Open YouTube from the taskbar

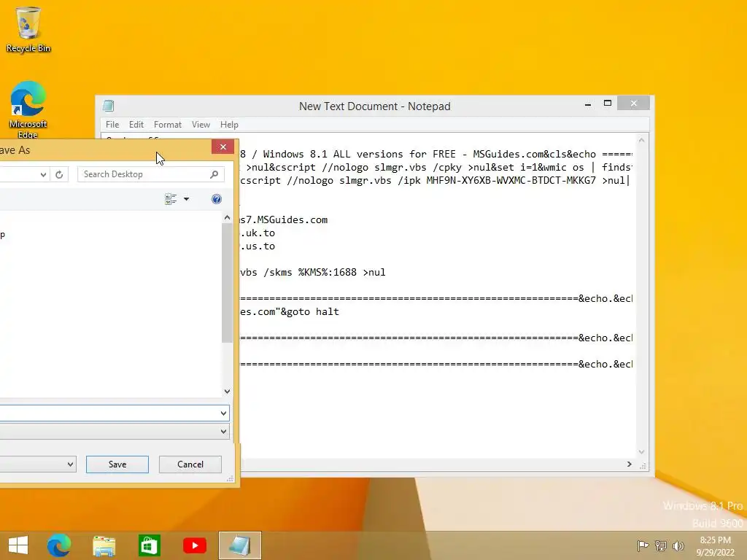194,545
